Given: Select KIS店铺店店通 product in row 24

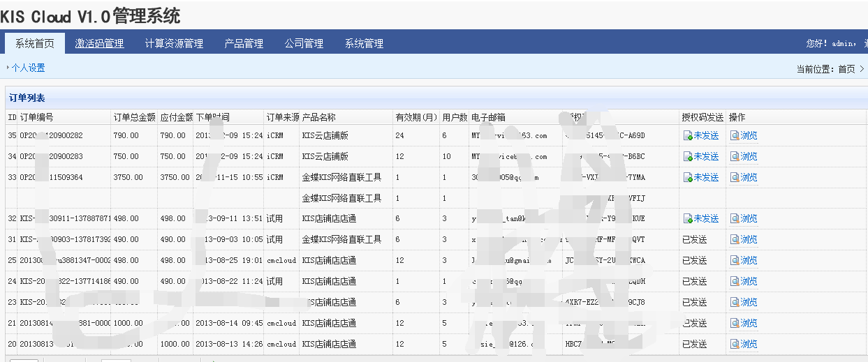Looking at the screenshot, I should pyautogui.click(x=329, y=282).
